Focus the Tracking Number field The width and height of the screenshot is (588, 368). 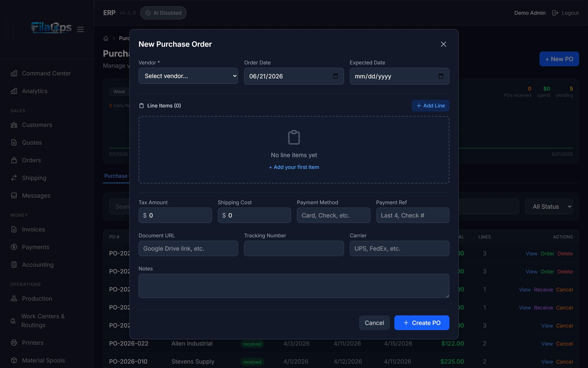click(x=294, y=248)
